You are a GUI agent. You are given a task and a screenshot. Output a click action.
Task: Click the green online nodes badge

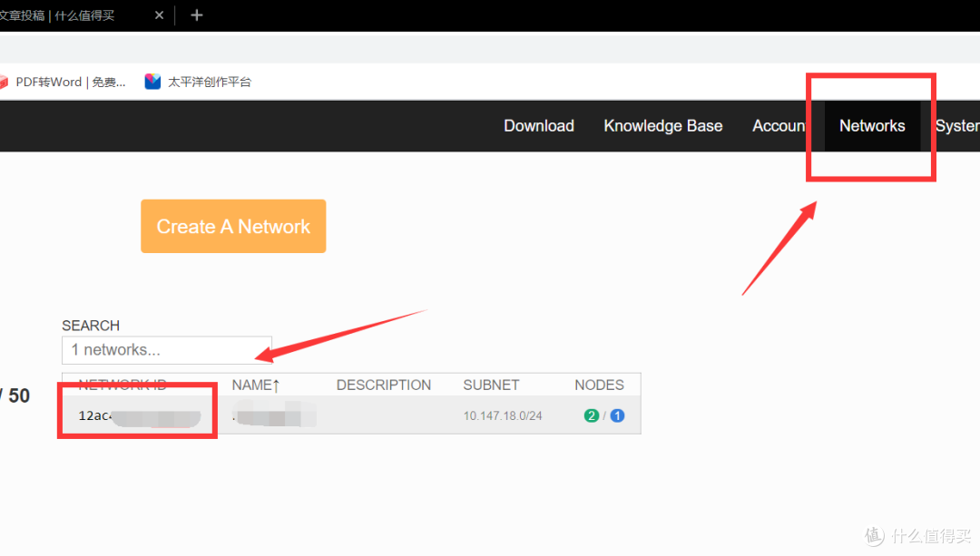[x=592, y=416]
